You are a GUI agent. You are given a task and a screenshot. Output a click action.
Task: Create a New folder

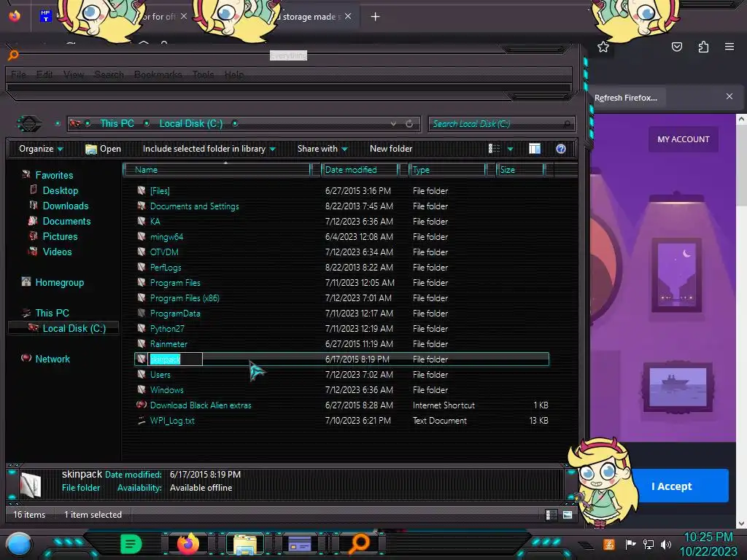[391, 149]
